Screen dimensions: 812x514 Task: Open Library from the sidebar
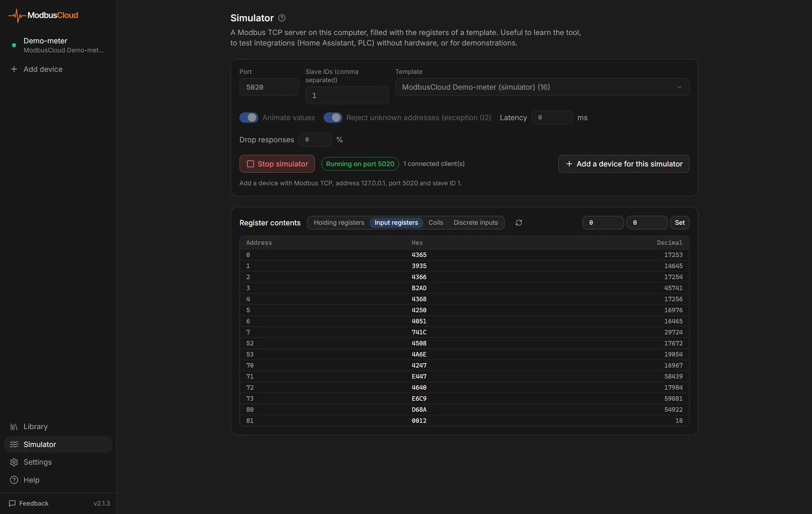point(58,427)
